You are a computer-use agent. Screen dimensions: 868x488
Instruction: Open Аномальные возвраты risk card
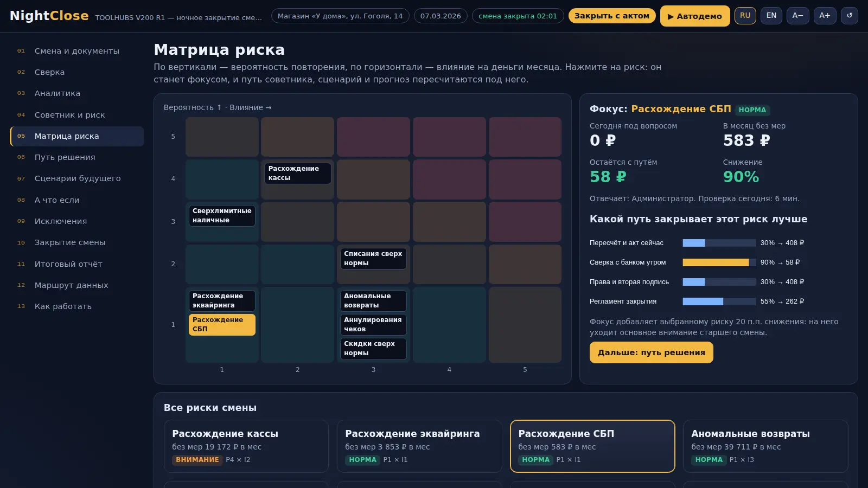[765, 446]
